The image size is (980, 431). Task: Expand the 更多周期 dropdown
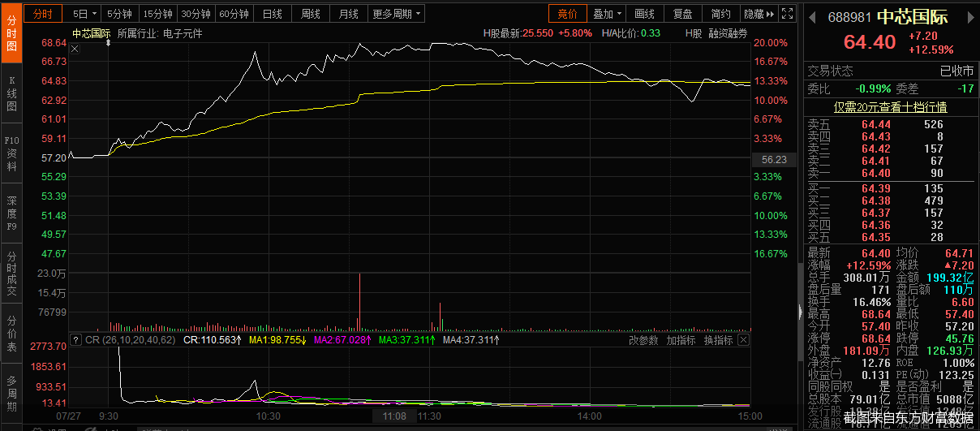(x=397, y=14)
